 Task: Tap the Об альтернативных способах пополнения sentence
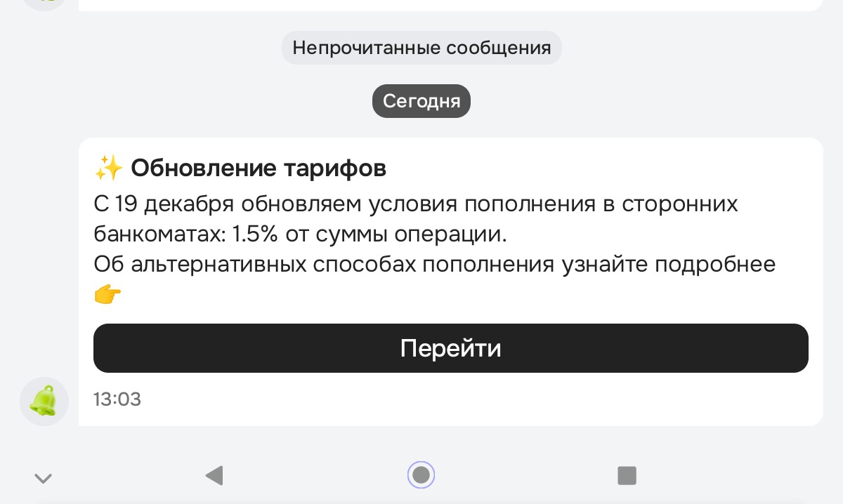click(323, 265)
